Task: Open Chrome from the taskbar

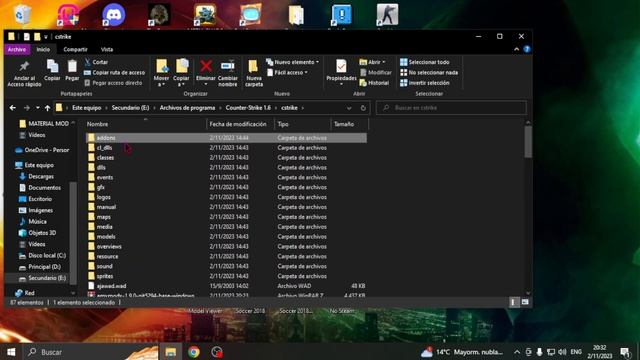Action: click(x=194, y=352)
